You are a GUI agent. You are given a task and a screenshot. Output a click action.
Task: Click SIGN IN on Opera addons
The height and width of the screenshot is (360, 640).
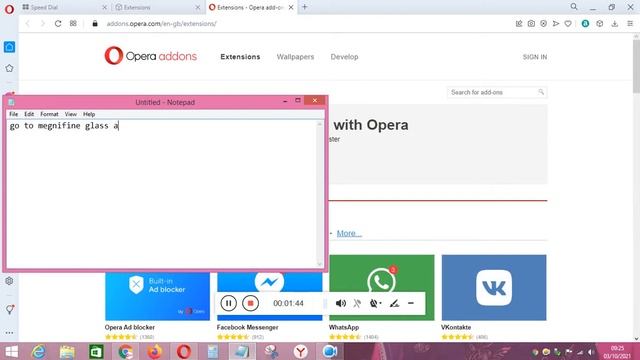pos(535,57)
